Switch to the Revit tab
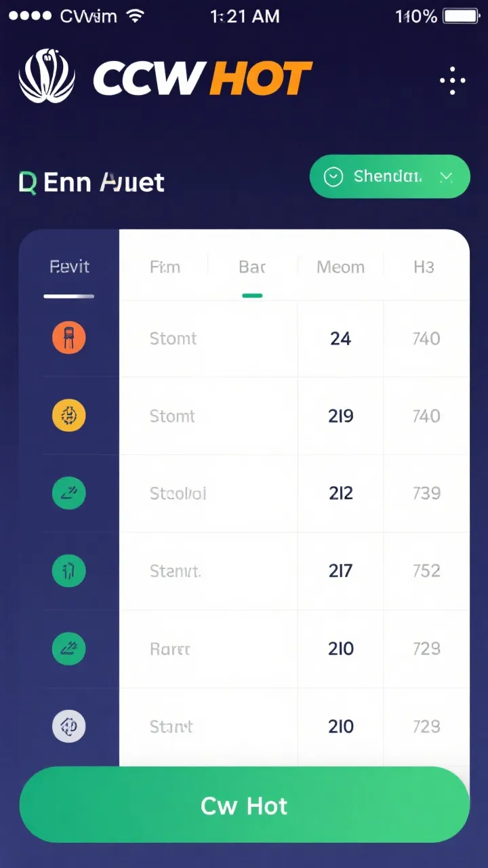The width and height of the screenshot is (488, 868). [69, 267]
